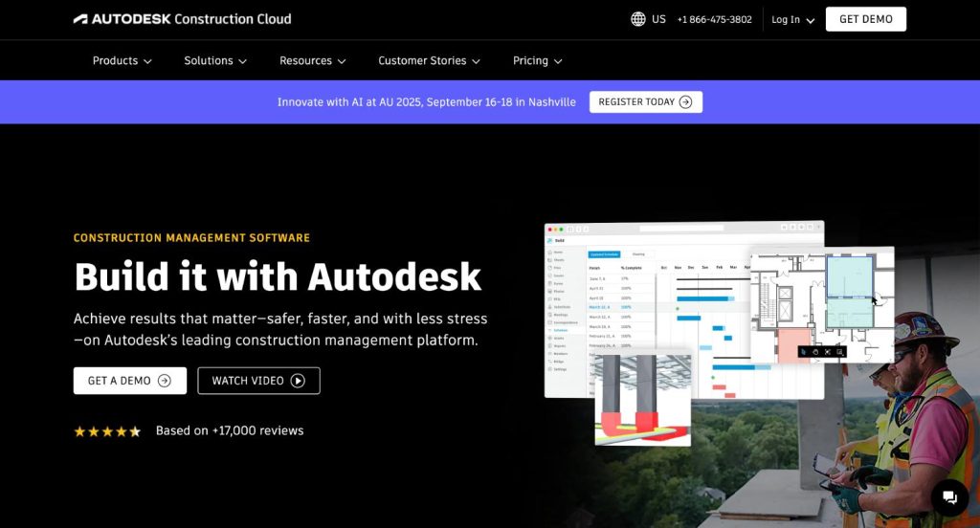Open the Customer Stories dropdown
The width and height of the screenshot is (980, 528).
pos(429,60)
